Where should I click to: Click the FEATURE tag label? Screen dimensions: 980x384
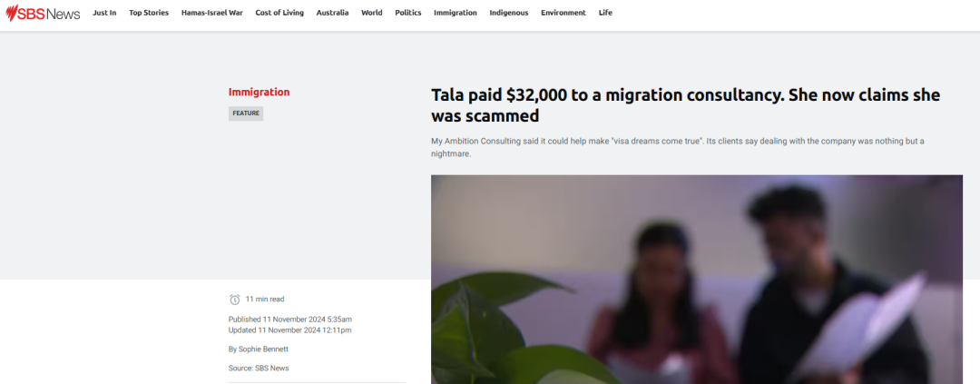pyautogui.click(x=246, y=113)
